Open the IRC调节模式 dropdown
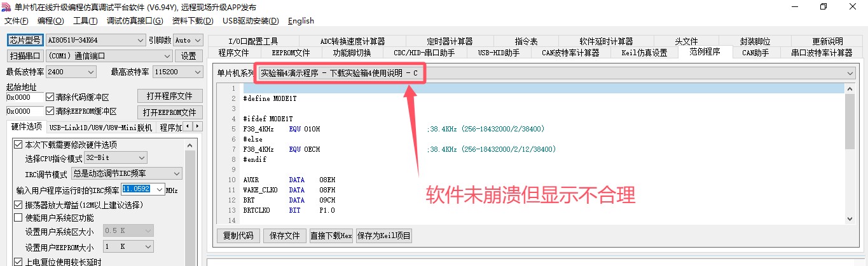Image resolution: width=868 pixels, height=266 pixels. click(x=127, y=173)
